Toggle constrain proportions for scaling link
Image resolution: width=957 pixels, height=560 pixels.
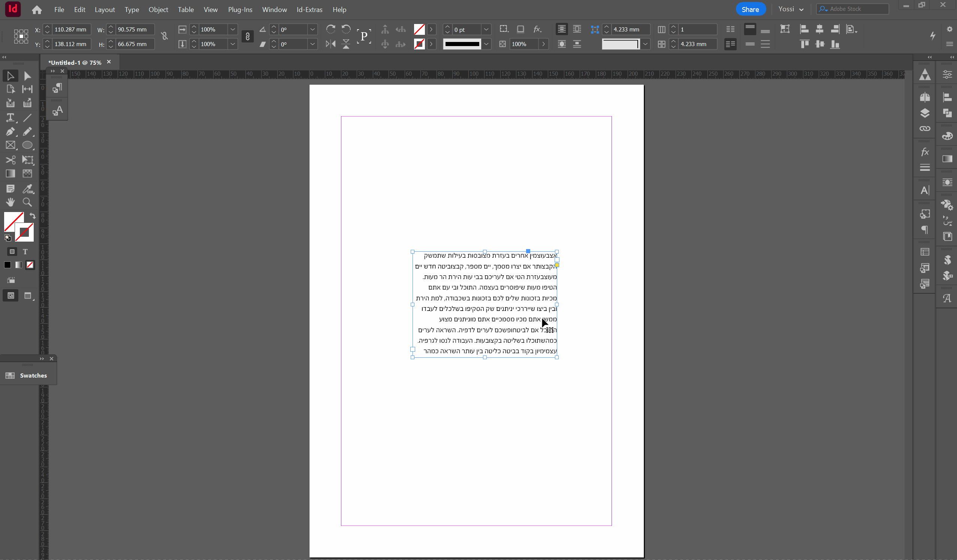(247, 36)
